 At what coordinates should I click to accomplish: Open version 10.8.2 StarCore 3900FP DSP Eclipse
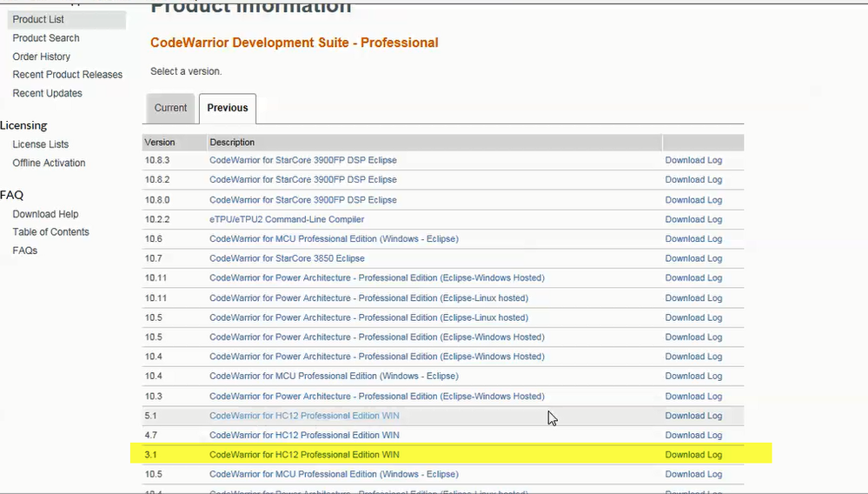coord(303,179)
